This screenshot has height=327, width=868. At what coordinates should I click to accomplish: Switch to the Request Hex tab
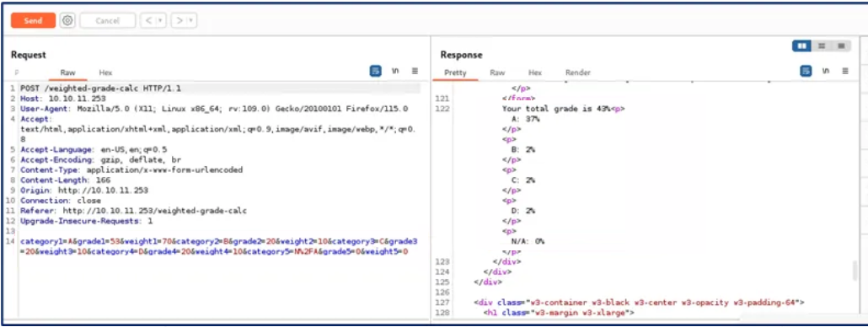coord(105,72)
